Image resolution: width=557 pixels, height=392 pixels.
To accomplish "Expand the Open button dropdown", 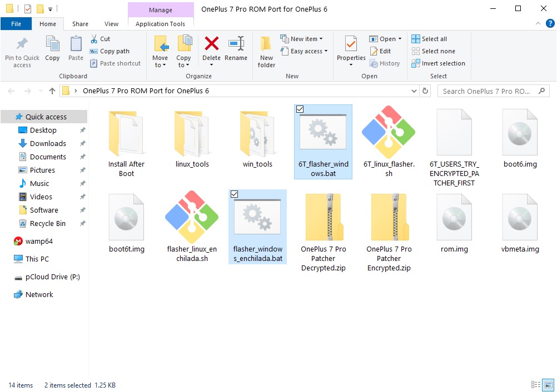I will point(400,39).
